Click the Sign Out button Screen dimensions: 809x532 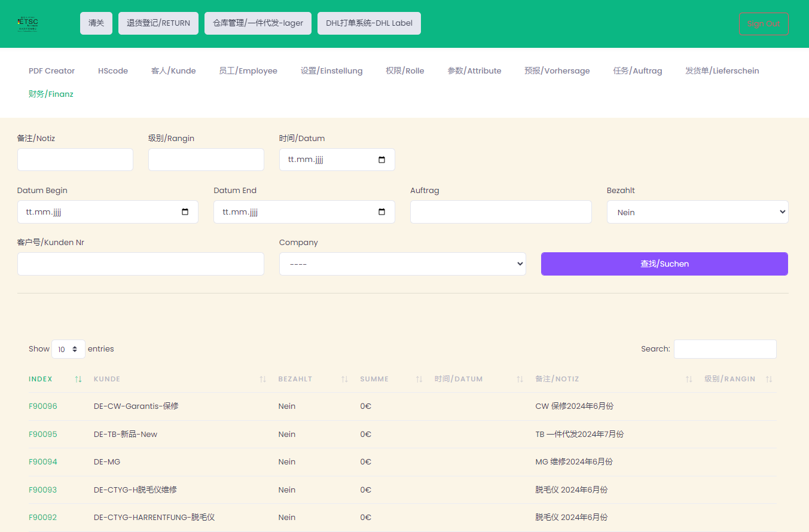(x=764, y=24)
